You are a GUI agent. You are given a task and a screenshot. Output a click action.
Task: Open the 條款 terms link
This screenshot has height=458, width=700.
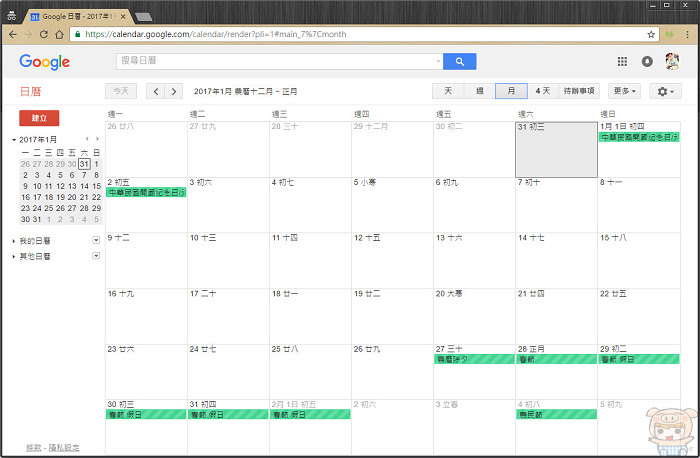coord(34,447)
